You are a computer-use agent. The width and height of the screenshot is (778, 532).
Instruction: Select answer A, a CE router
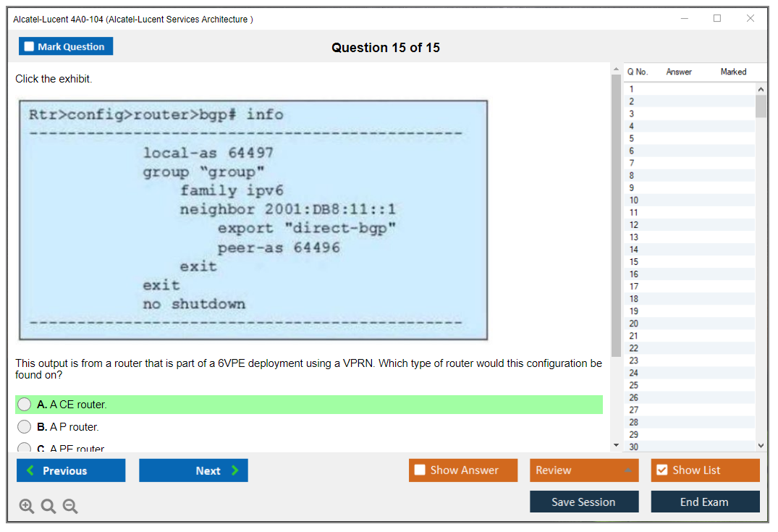tap(25, 405)
